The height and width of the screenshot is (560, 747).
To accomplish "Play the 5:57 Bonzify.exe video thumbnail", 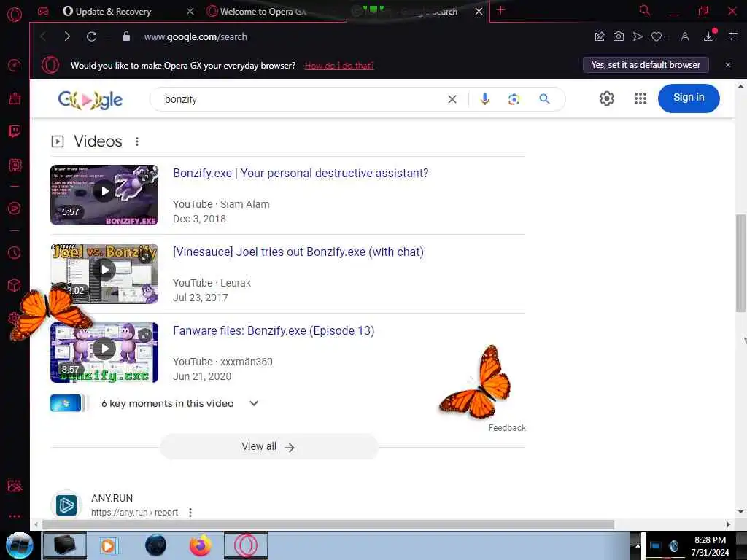I will [x=104, y=195].
